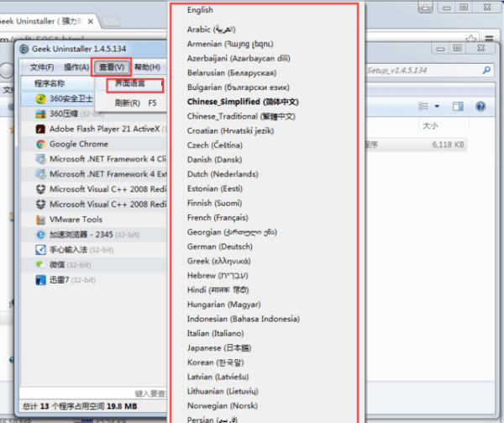Viewport: 504px width, 423px height.
Task: Open Explorer help via question mark icon
Action: coord(480,107)
